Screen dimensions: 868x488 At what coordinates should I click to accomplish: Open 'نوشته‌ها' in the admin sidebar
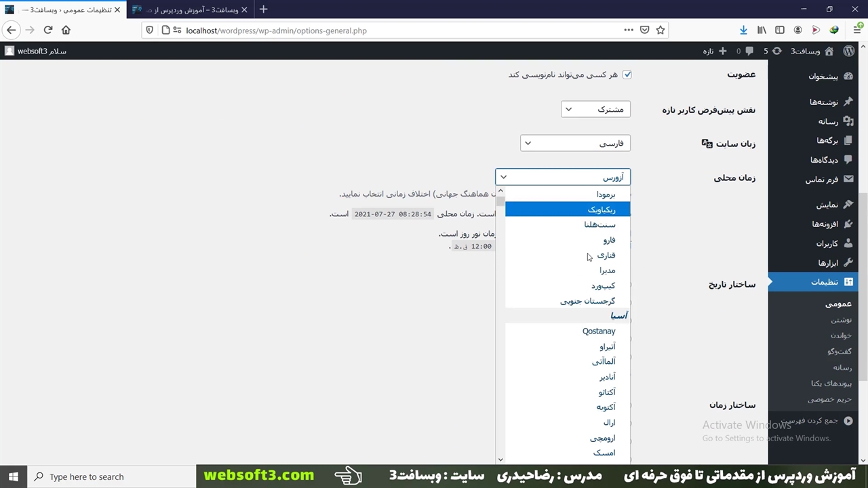[823, 102]
